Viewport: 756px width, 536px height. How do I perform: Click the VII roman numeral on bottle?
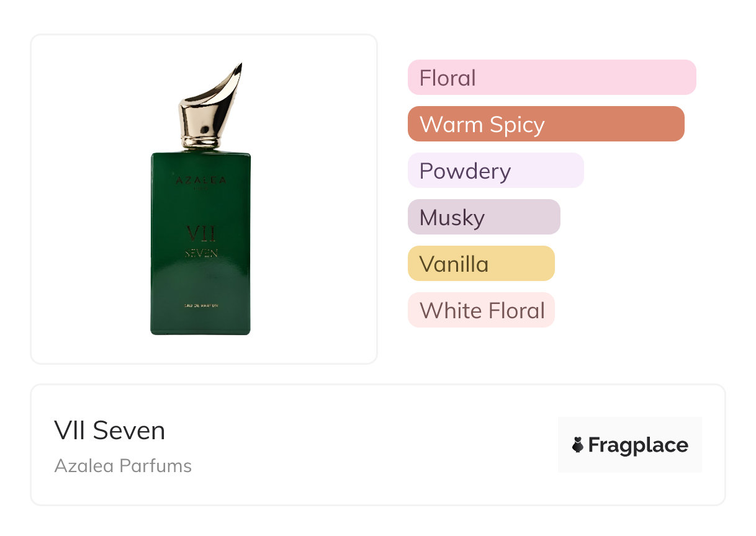[x=200, y=234]
